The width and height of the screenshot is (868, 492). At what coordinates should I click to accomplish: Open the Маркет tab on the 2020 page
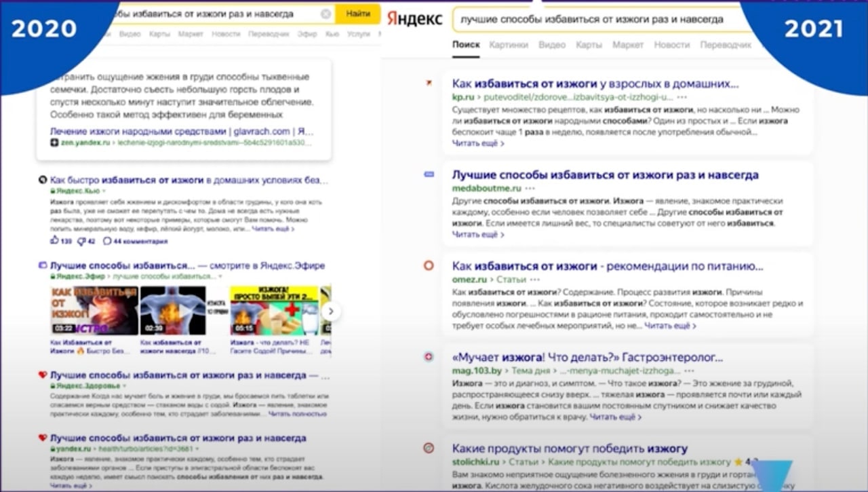coord(191,33)
